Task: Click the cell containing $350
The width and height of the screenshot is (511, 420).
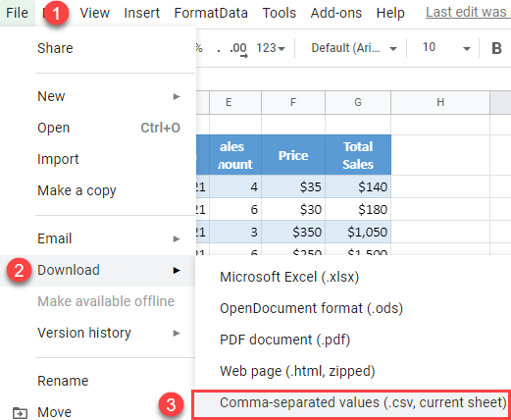Action: tap(293, 232)
